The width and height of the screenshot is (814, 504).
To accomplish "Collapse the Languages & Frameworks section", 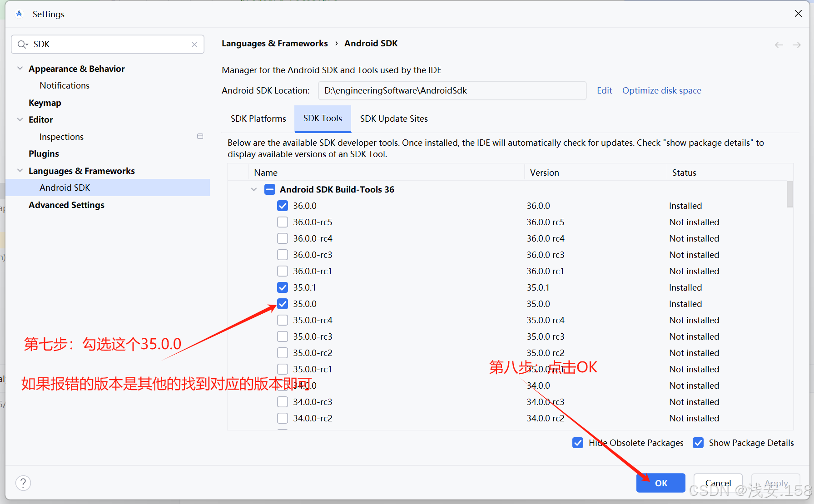I will [20, 171].
